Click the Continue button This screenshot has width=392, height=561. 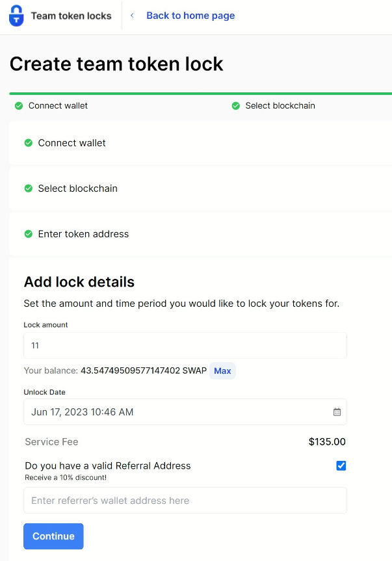pos(53,536)
